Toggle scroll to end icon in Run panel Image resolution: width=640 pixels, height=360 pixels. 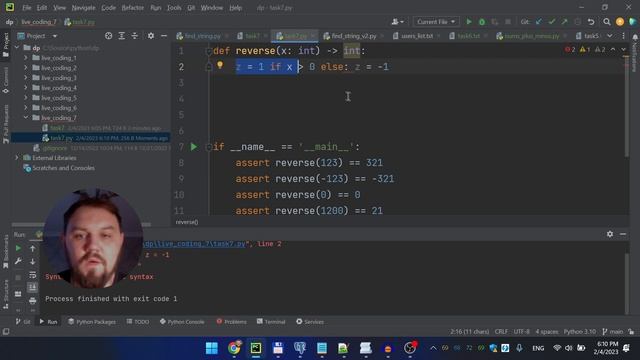(33, 288)
